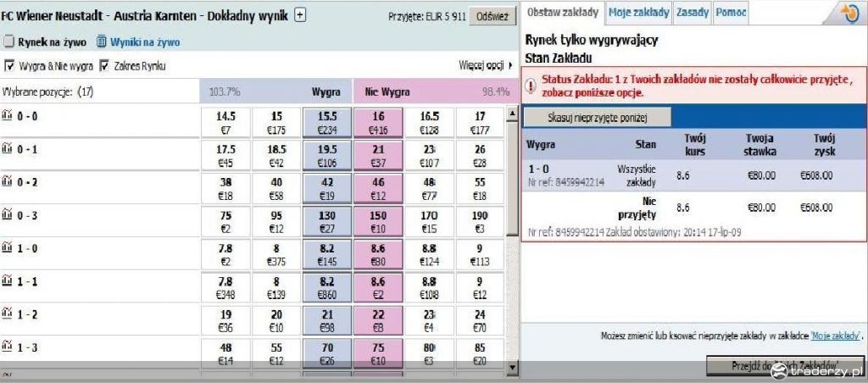Back 1 - 2 at odds 21

[327, 320]
